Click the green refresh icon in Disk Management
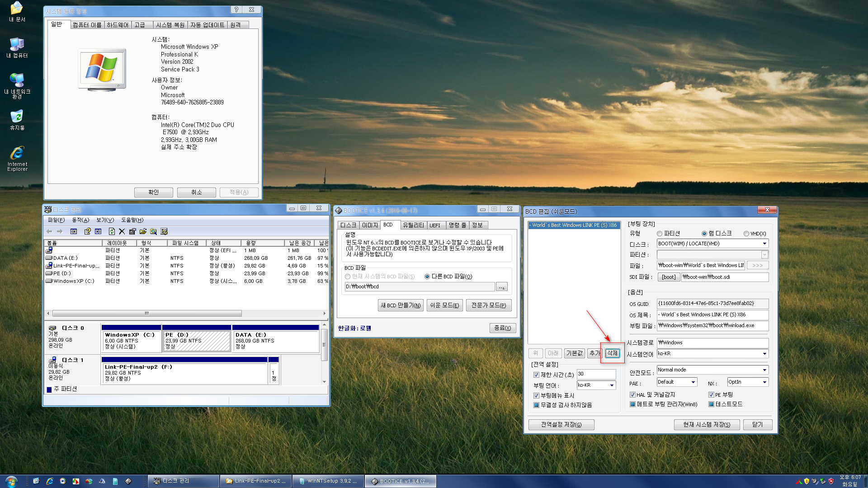The width and height of the screenshot is (868, 488). pyautogui.click(x=112, y=232)
